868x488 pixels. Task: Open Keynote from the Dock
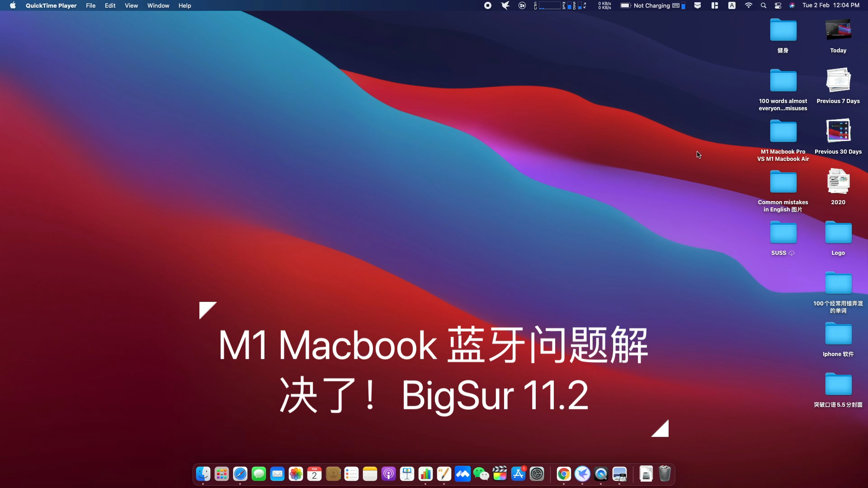pyautogui.click(x=407, y=474)
